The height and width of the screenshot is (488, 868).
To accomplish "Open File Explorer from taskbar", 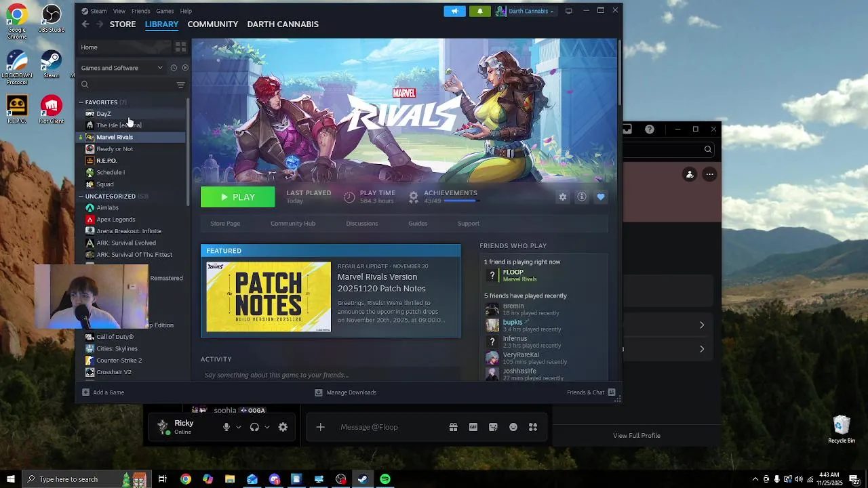I will tap(230, 479).
